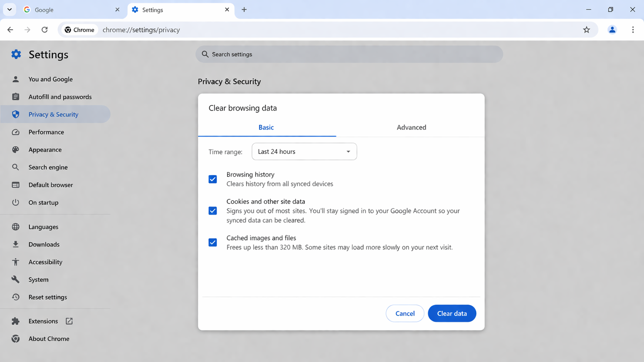644x362 pixels.
Task: Click the bookmark star icon
Action: point(586,30)
